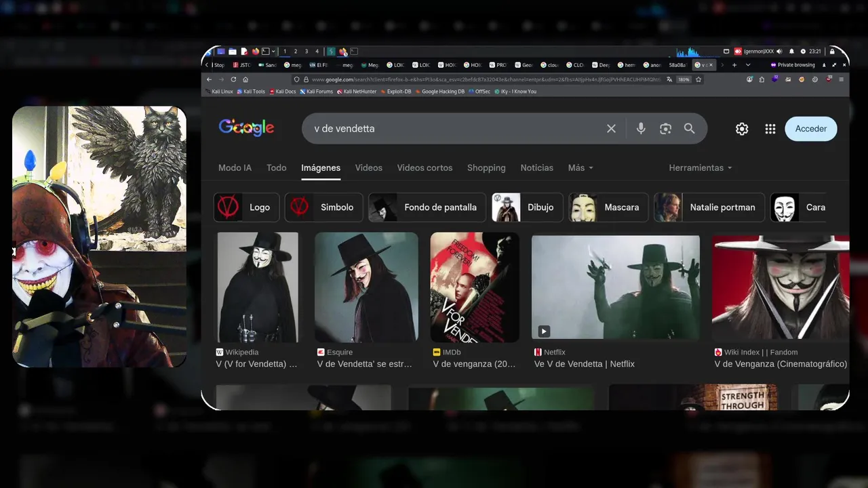Open the Firefox home page icon
868x488 pixels.
point(245,79)
